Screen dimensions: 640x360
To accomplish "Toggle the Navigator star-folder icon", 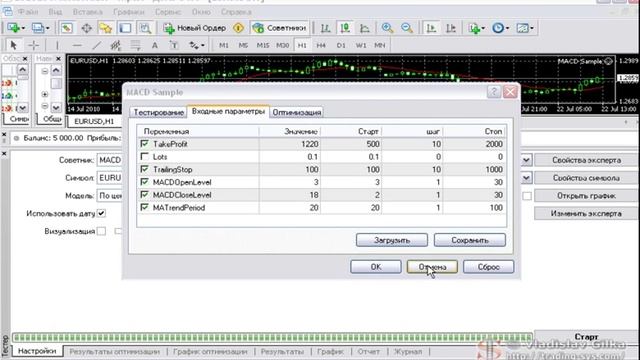I will pos(106,28).
